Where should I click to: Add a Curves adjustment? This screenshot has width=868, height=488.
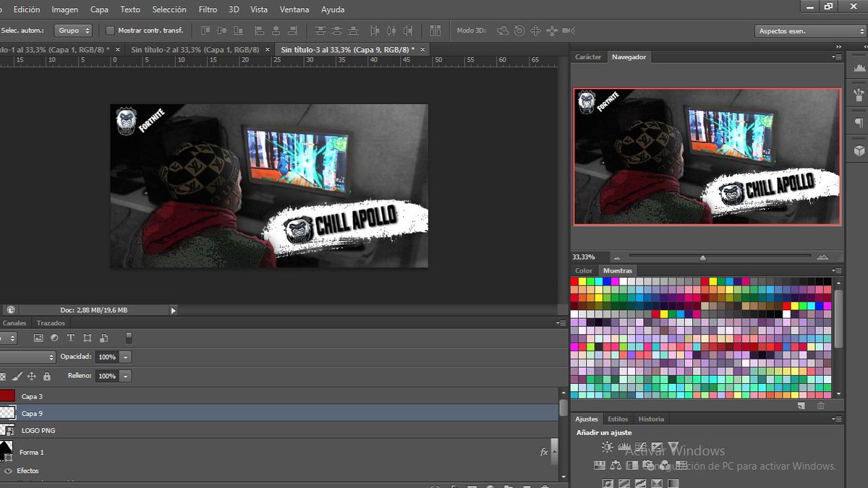coord(640,448)
